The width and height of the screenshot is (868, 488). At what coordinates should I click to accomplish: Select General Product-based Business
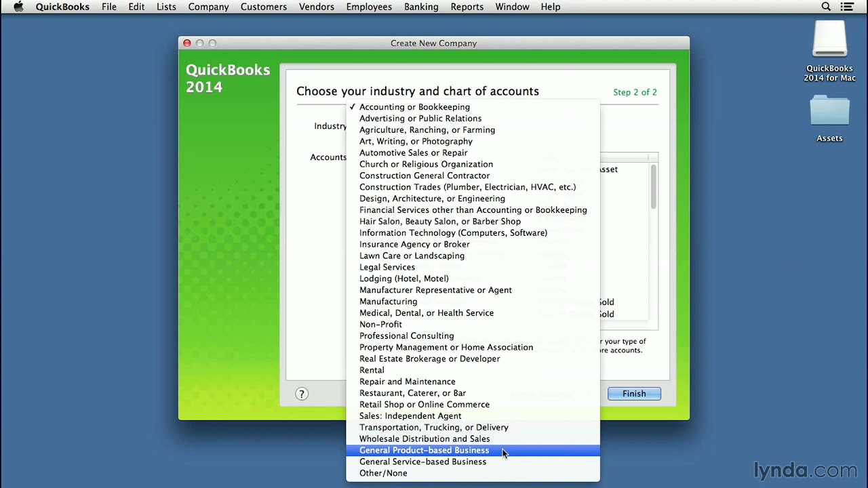coord(473,451)
